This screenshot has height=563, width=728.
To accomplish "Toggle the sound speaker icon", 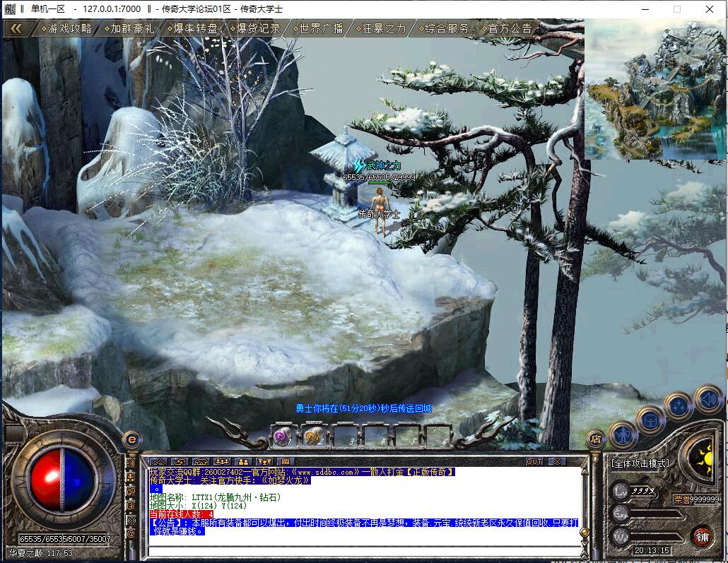I will tap(708, 399).
